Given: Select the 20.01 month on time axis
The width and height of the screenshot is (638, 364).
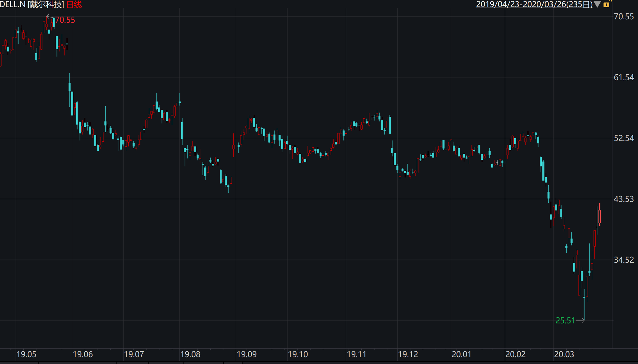Looking at the screenshot, I should [x=461, y=354].
